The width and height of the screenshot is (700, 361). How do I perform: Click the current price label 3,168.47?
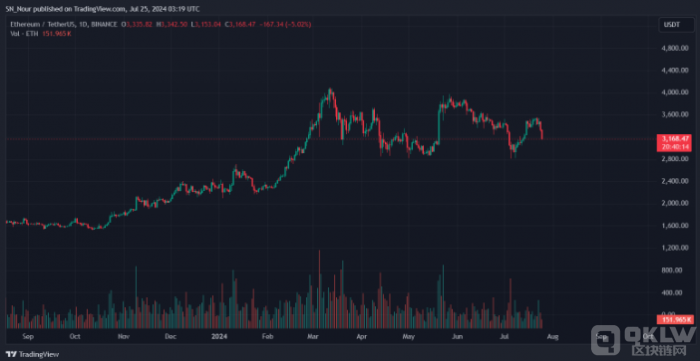click(674, 138)
